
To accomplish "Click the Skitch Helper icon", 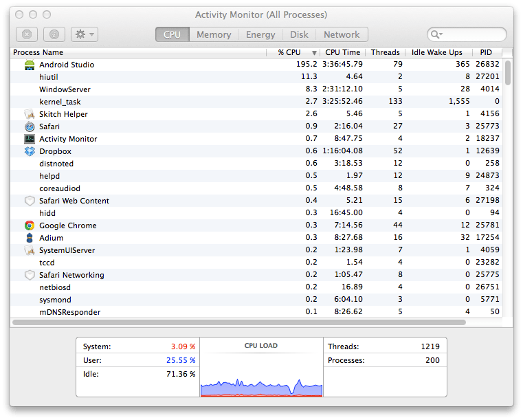I will pos(30,114).
